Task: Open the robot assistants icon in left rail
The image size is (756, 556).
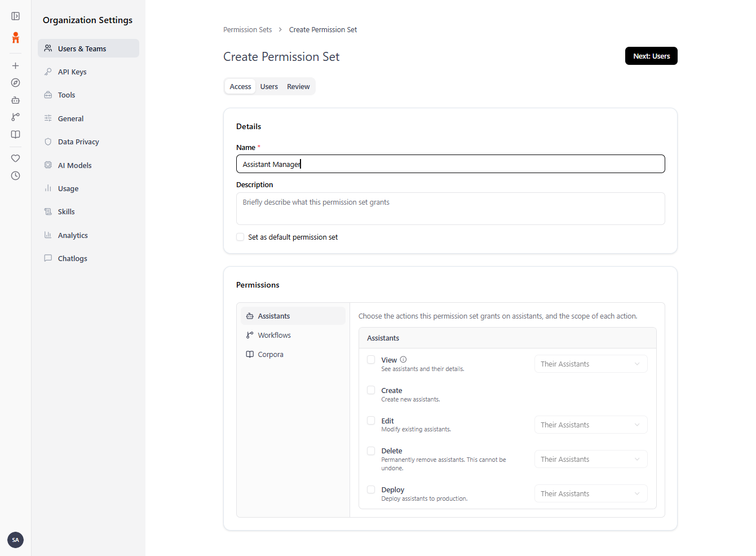Action: click(x=16, y=100)
